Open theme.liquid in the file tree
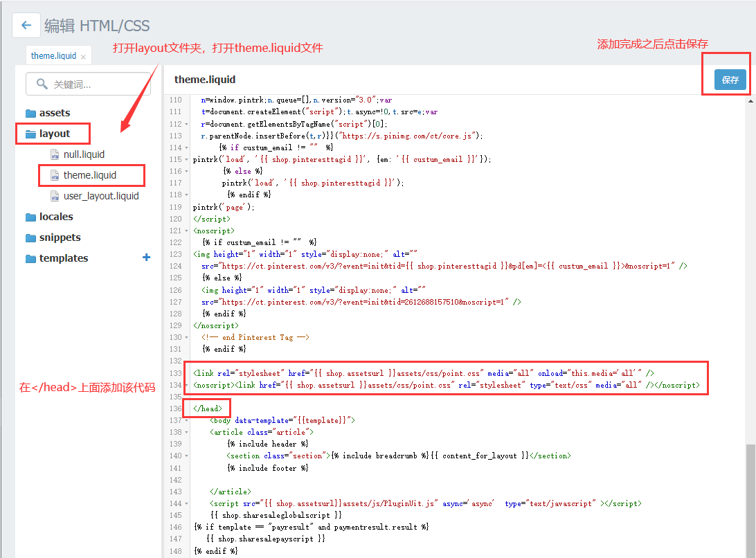This screenshot has height=558, width=756. 90,175
